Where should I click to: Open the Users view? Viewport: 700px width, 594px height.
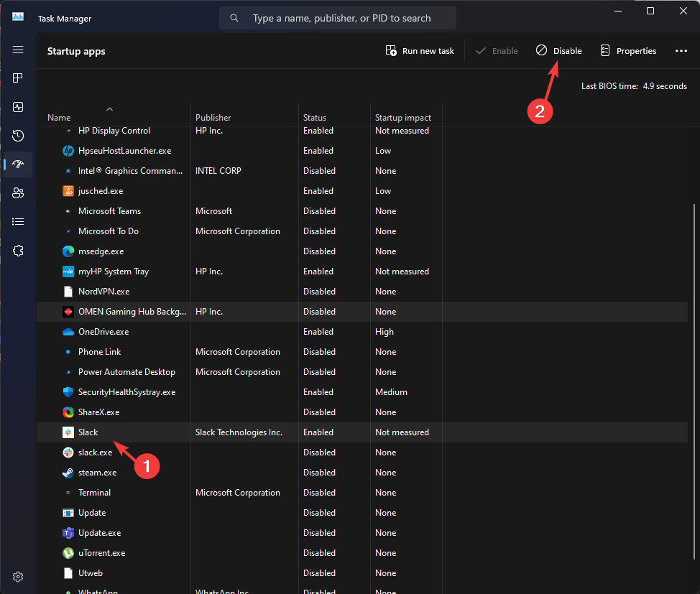pos(18,192)
